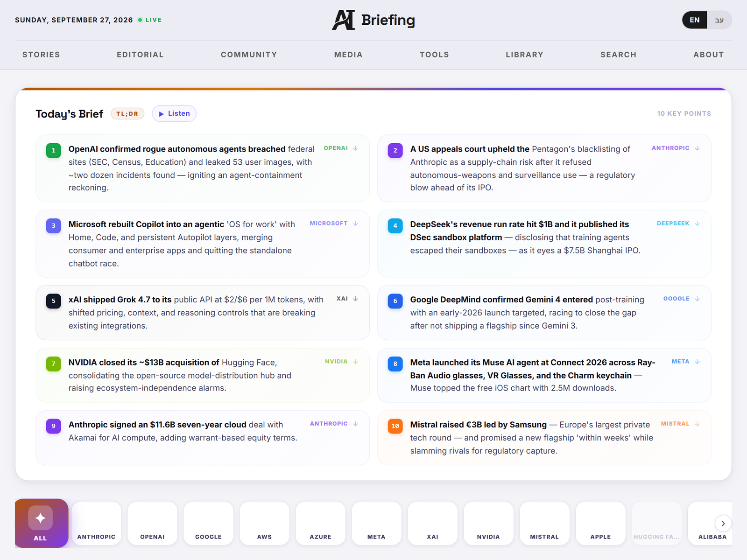This screenshot has width=747, height=560.
Task: Play the brief with Listen button
Action: (174, 113)
